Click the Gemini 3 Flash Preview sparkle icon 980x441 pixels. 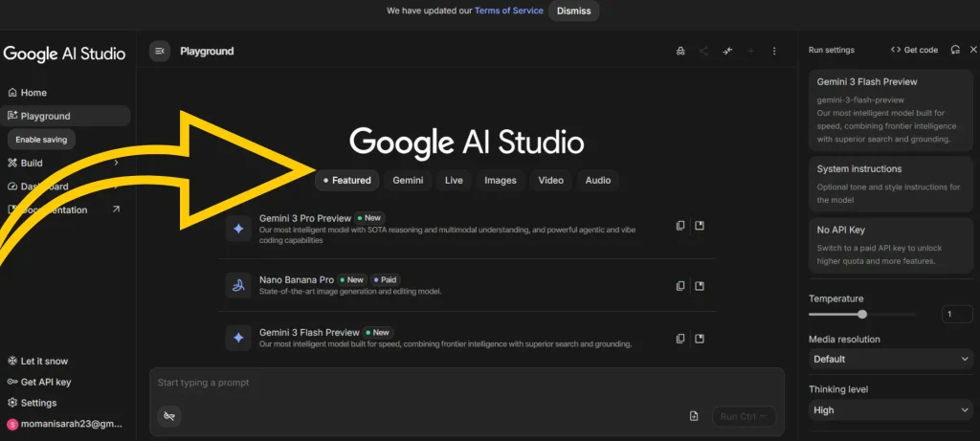click(x=238, y=338)
